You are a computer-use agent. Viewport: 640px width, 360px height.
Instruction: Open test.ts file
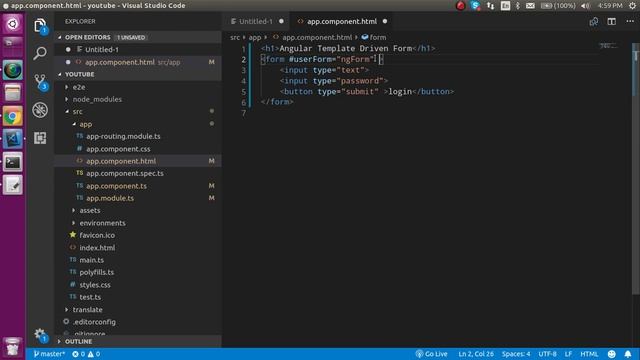coord(138,297)
